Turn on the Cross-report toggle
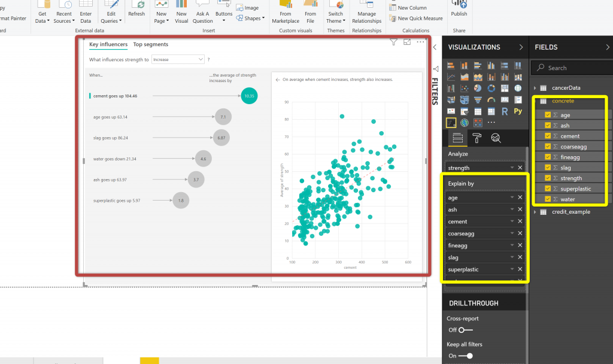 click(x=465, y=330)
